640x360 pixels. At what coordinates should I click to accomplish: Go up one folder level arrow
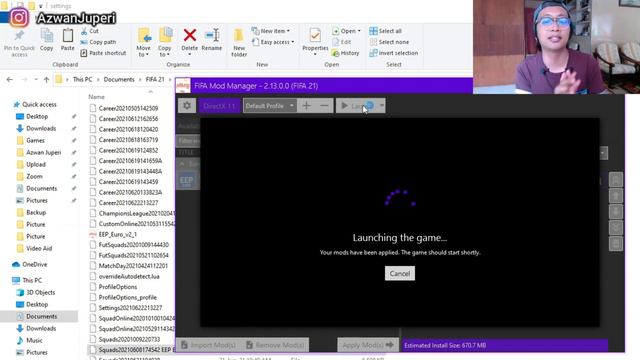[47, 80]
